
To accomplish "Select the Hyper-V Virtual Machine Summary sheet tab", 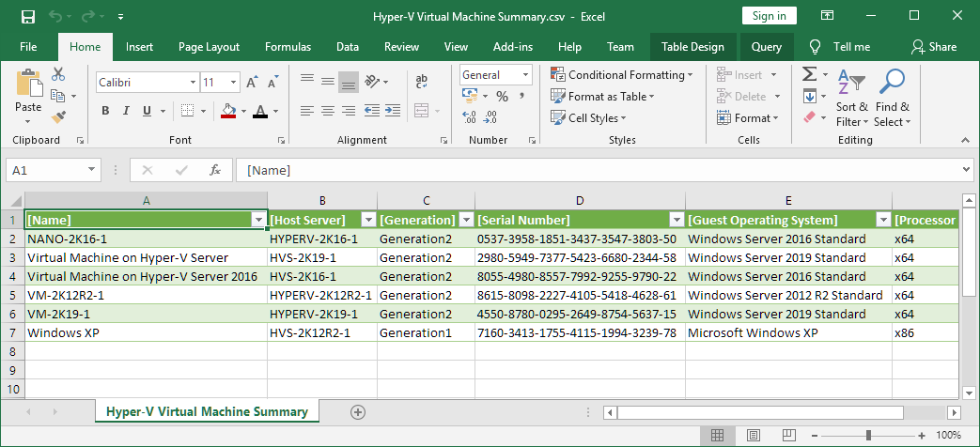I will pyautogui.click(x=207, y=412).
